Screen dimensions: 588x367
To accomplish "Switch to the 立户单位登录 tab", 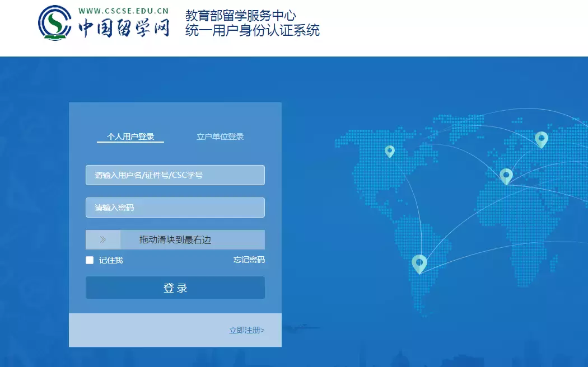I will point(221,136).
